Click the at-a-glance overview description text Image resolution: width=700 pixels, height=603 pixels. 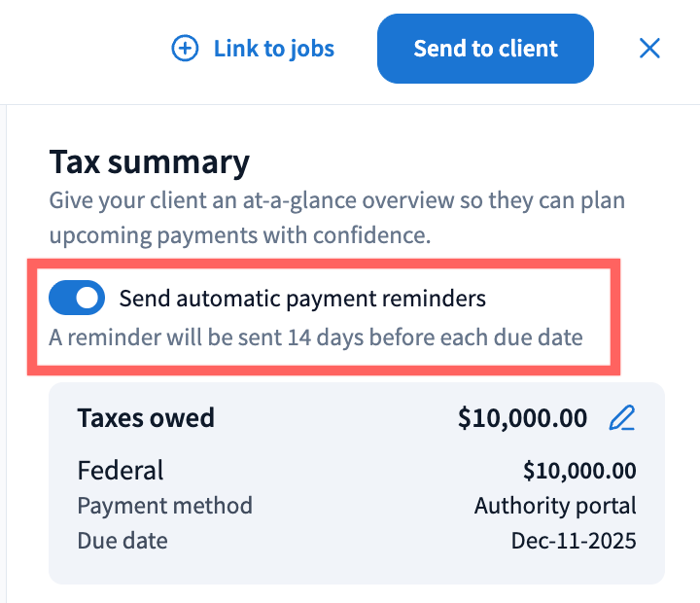click(x=336, y=201)
